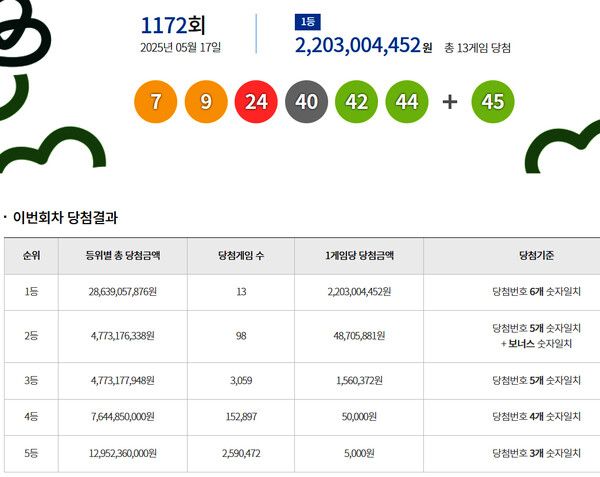Select the gray ball number 40

[x=307, y=102]
